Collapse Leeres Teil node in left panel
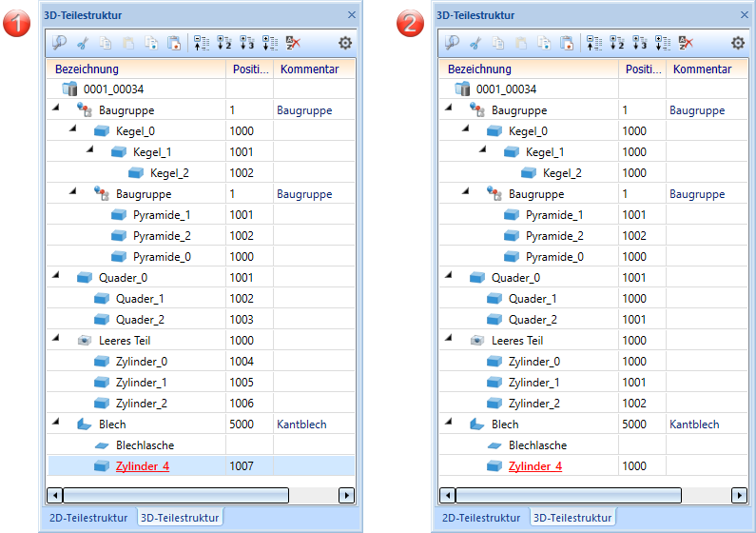This screenshot has width=756, height=533. coord(56,338)
